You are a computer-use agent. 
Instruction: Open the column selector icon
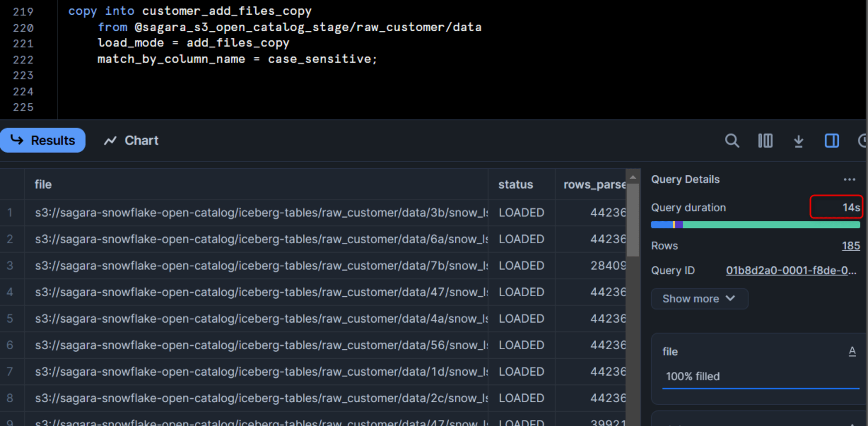[765, 141]
